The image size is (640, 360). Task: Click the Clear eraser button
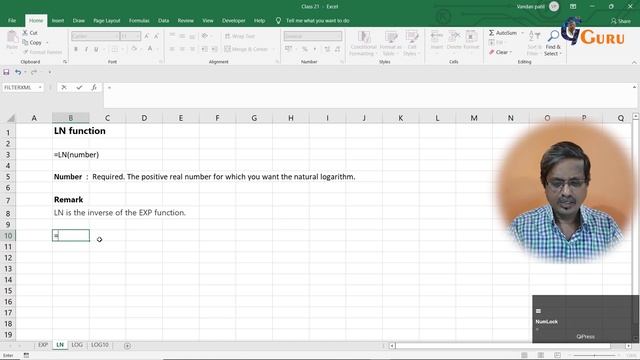click(x=499, y=52)
